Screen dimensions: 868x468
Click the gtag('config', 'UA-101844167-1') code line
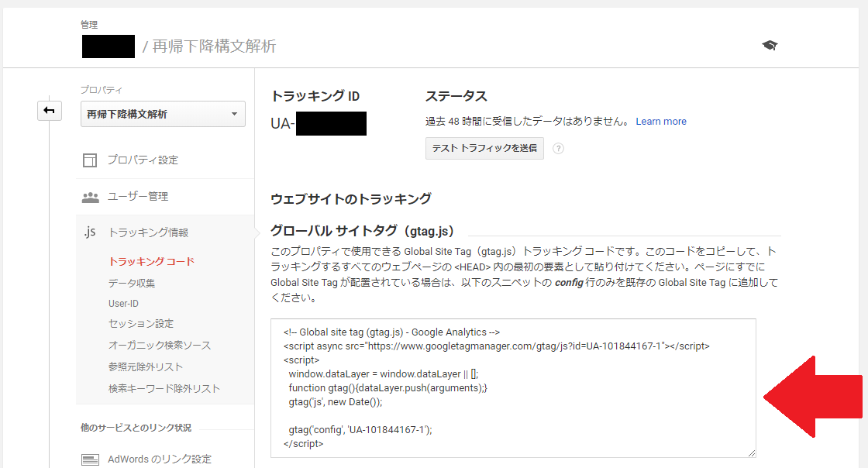tap(360, 430)
